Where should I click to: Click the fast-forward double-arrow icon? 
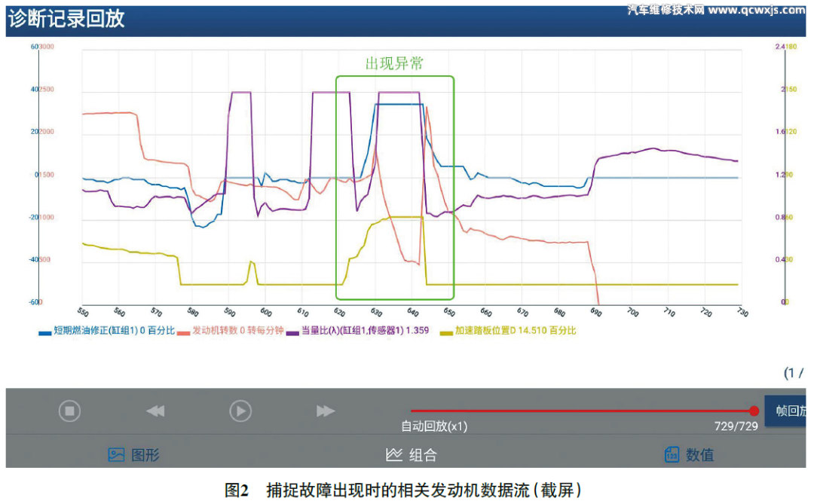[326, 411]
